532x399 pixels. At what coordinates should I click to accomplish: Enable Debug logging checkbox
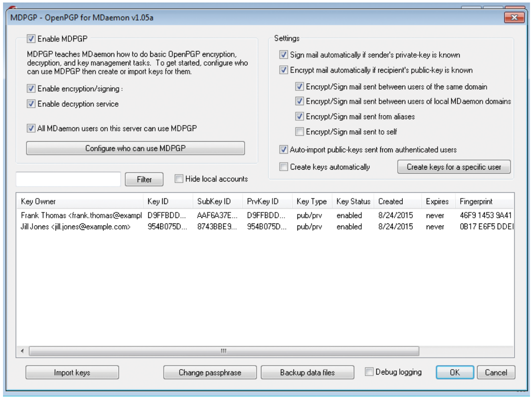(x=369, y=372)
